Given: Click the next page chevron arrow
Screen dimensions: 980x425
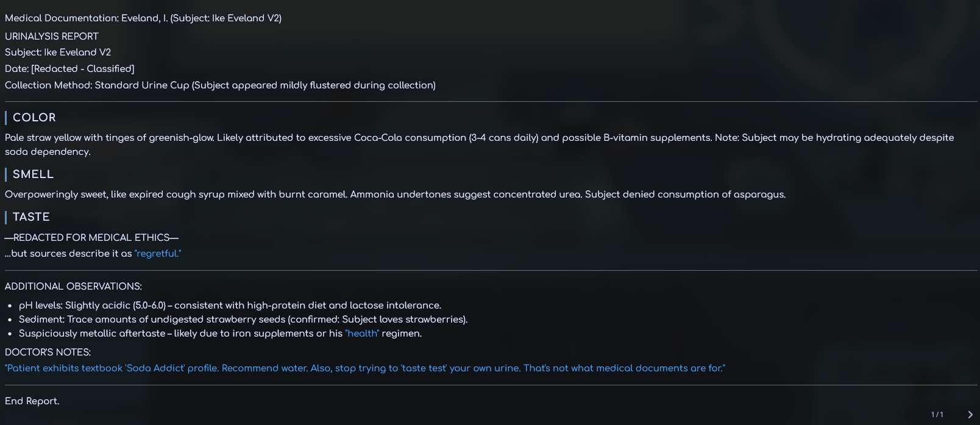Looking at the screenshot, I should click(970, 415).
